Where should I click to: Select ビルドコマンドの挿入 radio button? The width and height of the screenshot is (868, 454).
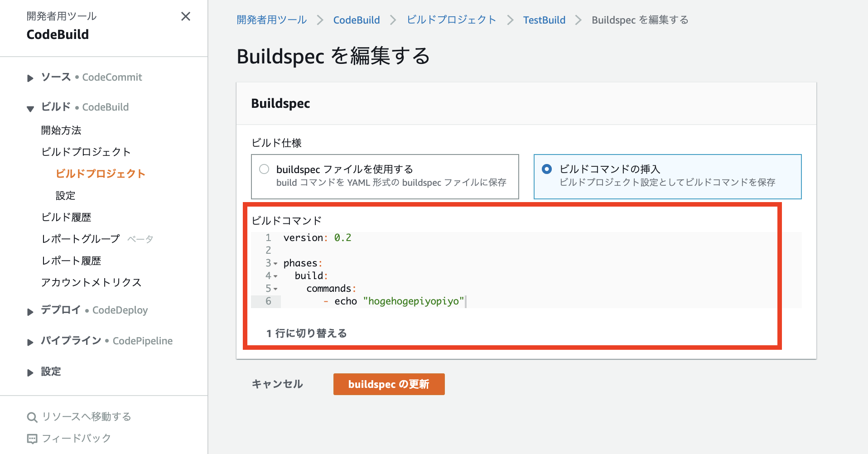(547, 169)
